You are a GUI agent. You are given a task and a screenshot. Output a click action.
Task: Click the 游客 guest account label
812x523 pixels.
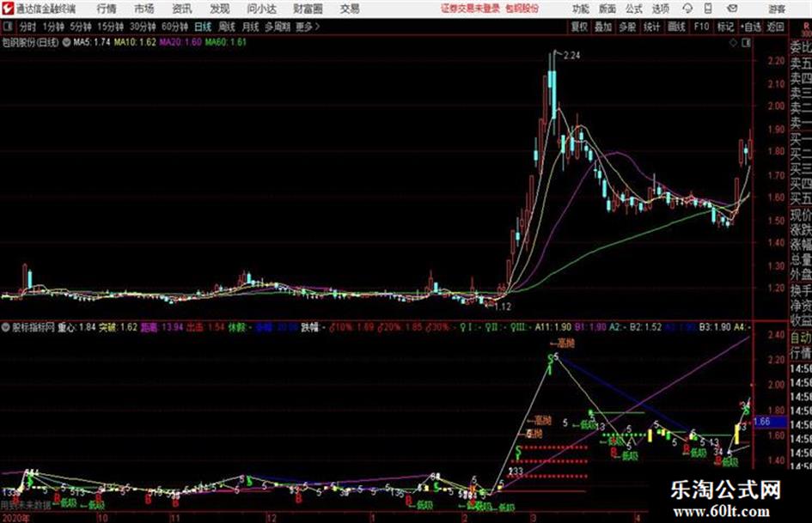[776, 9]
